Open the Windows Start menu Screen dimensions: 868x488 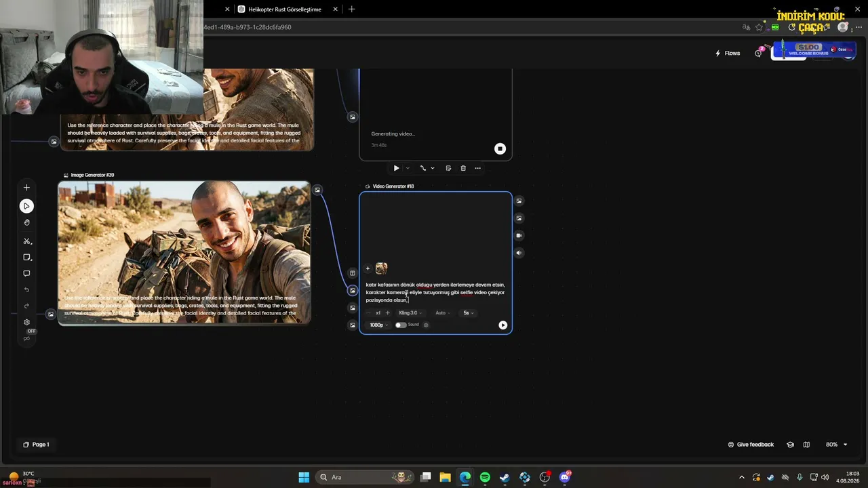tap(304, 477)
